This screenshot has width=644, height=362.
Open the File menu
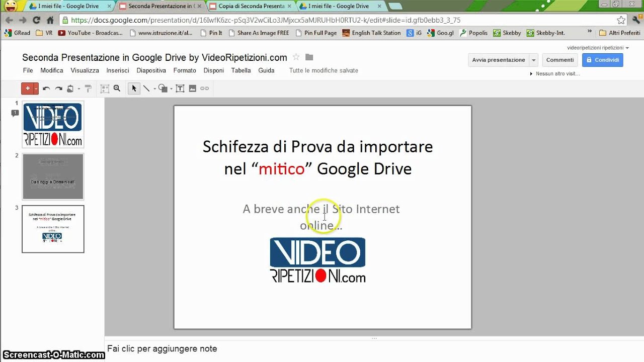[28, 70]
